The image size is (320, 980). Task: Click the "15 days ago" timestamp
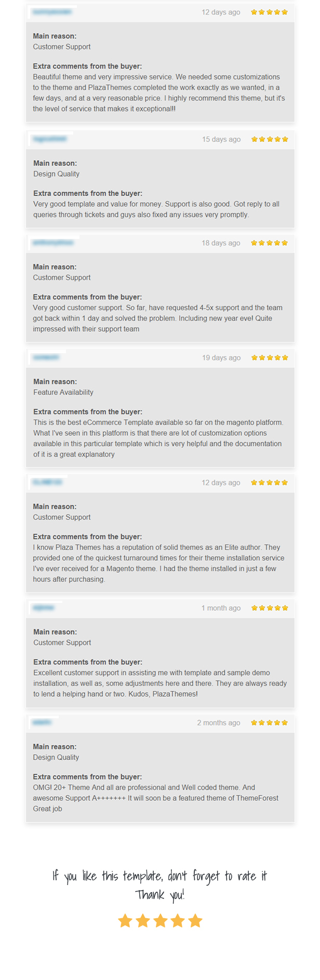click(x=221, y=139)
